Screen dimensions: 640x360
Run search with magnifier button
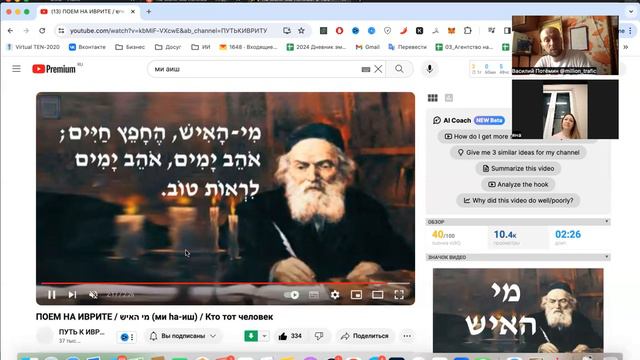tap(399, 69)
